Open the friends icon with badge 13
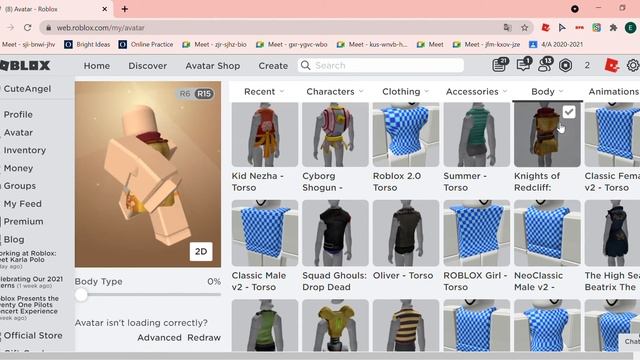 pyautogui.click(x=544, y=65)
